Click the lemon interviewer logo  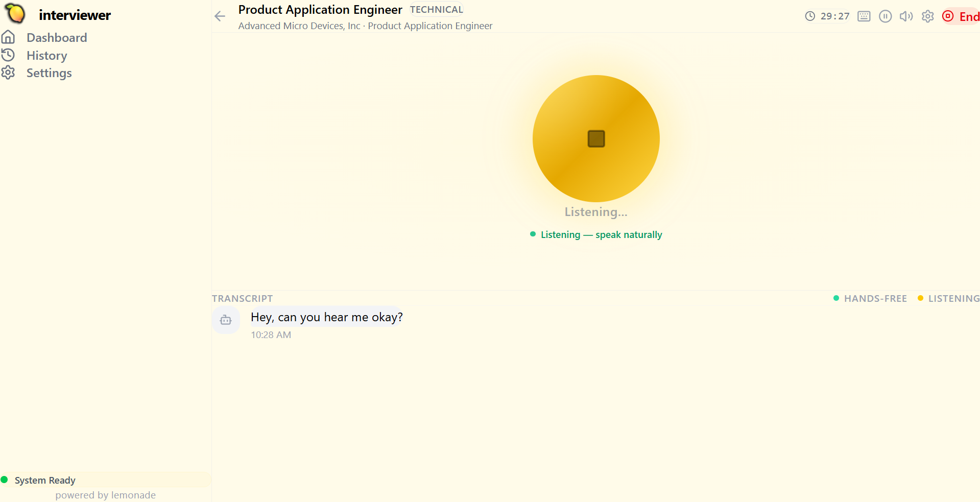15,14
